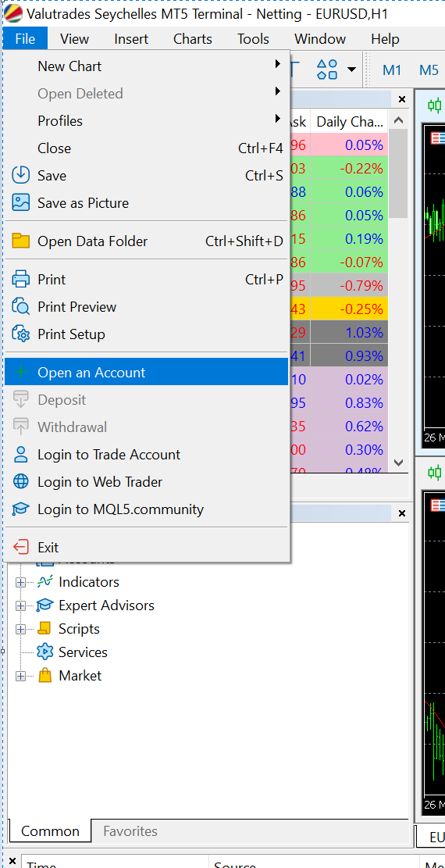
Task: Expand the Profiles submenu
Action: click(x=147, y=120)
